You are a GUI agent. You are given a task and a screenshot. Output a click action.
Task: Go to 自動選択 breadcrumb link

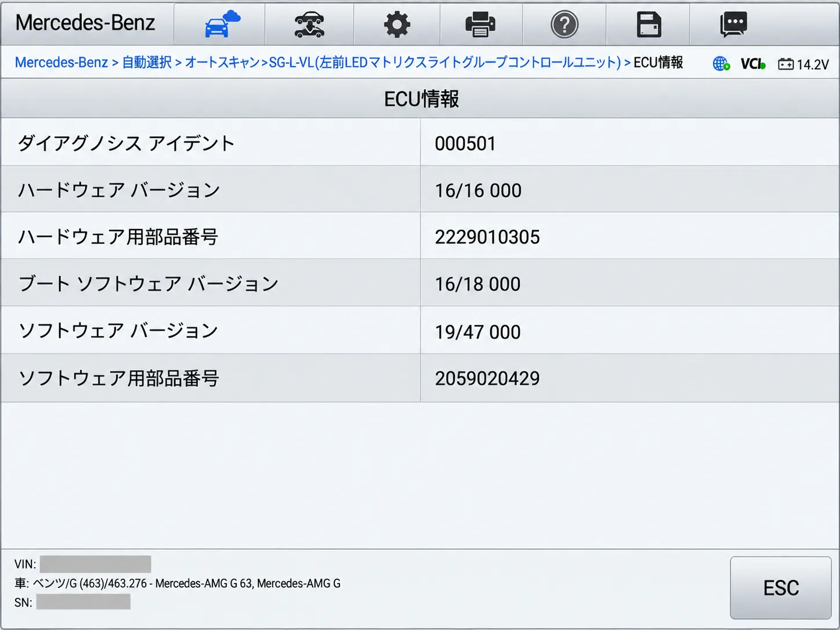point(147,63)
